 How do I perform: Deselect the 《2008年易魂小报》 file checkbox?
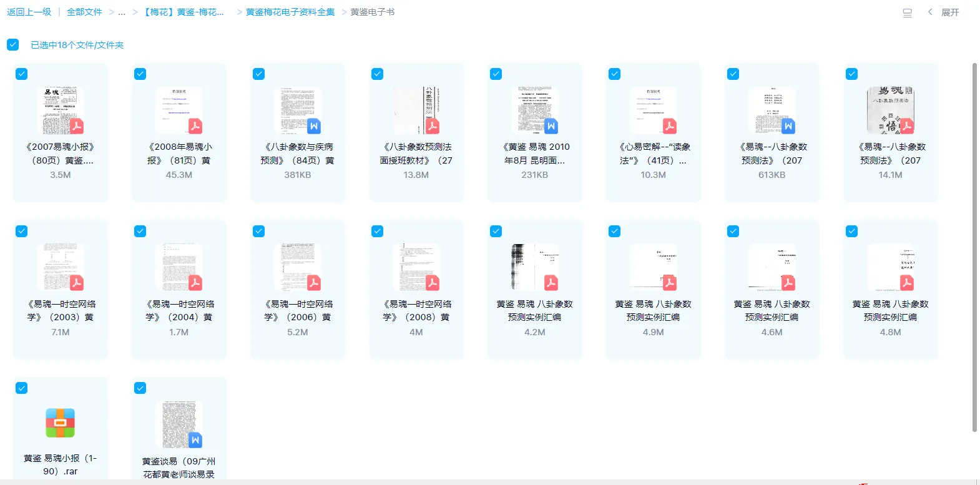(140, 74)
